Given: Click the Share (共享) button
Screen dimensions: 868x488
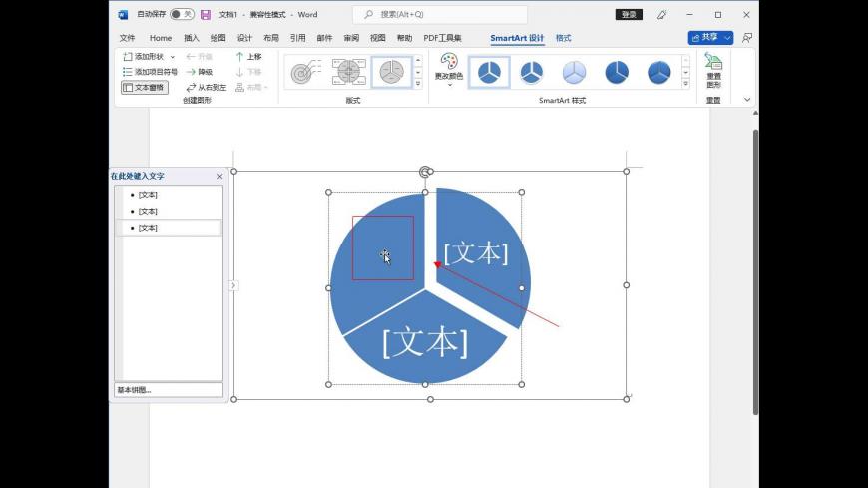Looking at the screenshot, I should pos(710,38).
